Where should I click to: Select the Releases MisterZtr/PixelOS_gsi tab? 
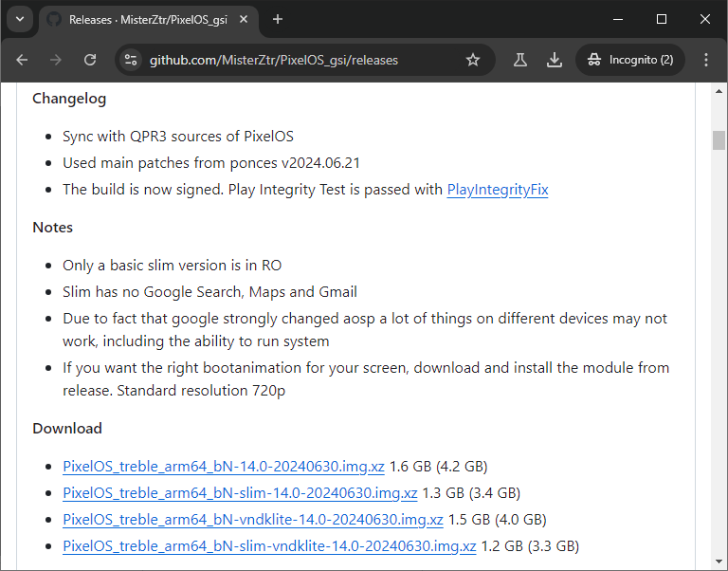148,20
